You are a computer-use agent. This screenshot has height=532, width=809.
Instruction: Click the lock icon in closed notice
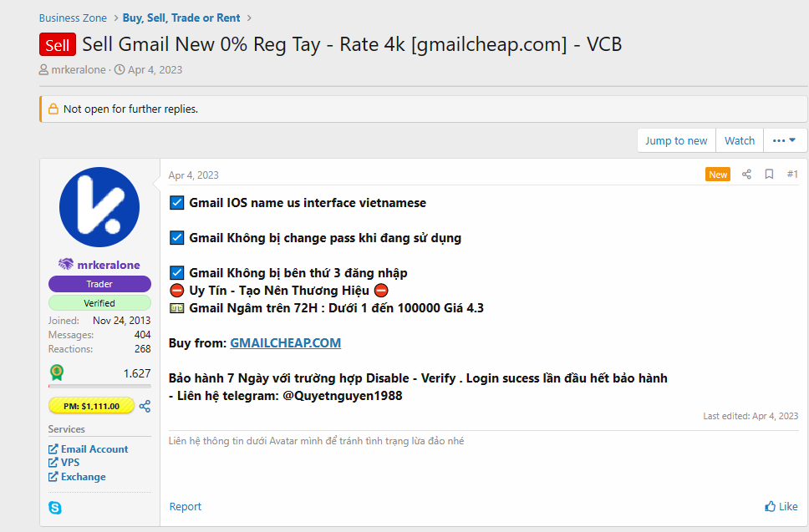[x=53, y=109]
